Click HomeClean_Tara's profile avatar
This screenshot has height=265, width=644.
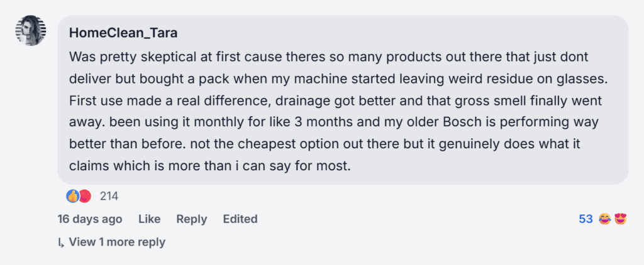coord(30,30)
